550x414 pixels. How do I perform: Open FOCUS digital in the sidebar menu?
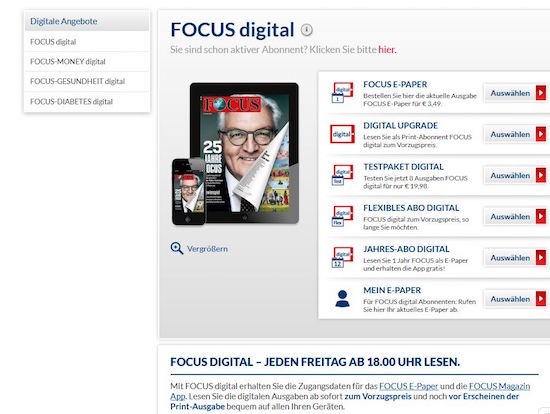87,42
